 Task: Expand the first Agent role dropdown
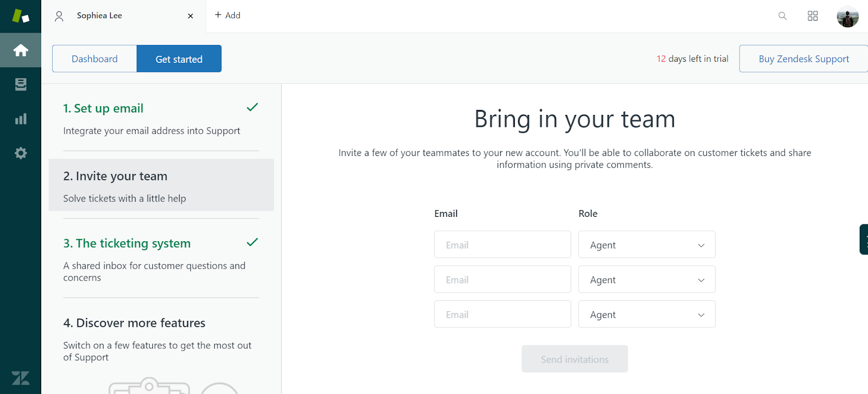[647, 245]
